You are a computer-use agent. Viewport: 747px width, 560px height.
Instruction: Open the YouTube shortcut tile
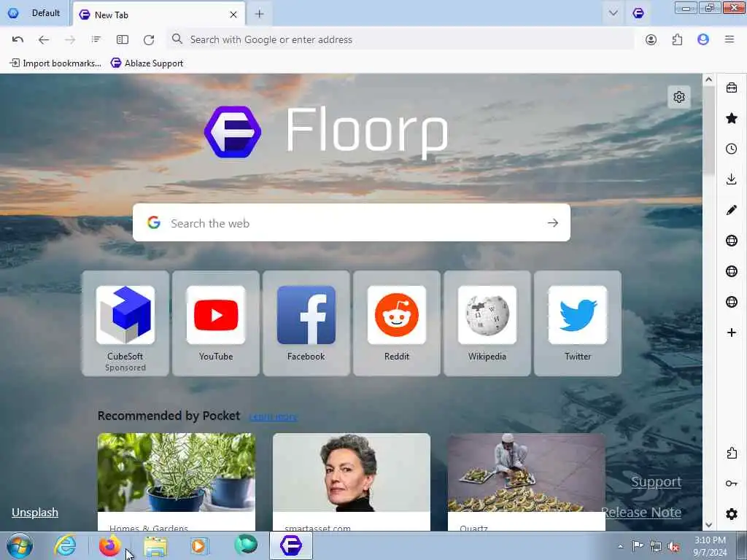[216, 323]
